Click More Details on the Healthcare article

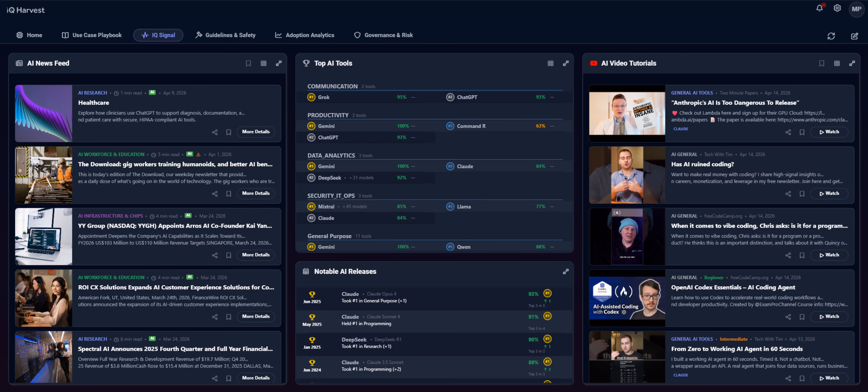coord(256,132)
